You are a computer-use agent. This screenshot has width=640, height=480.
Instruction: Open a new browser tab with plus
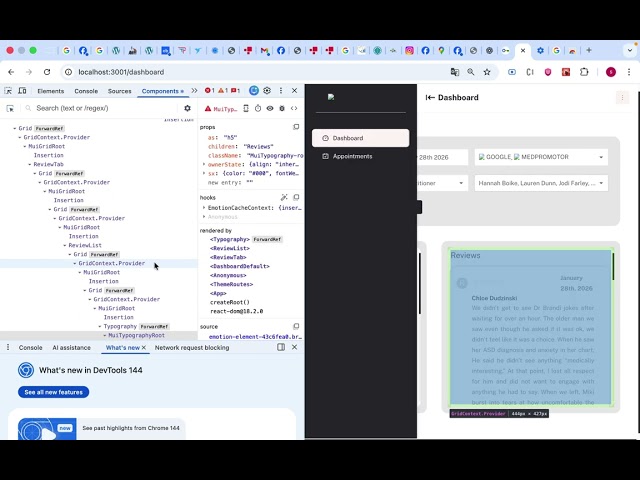coord(589,50)
